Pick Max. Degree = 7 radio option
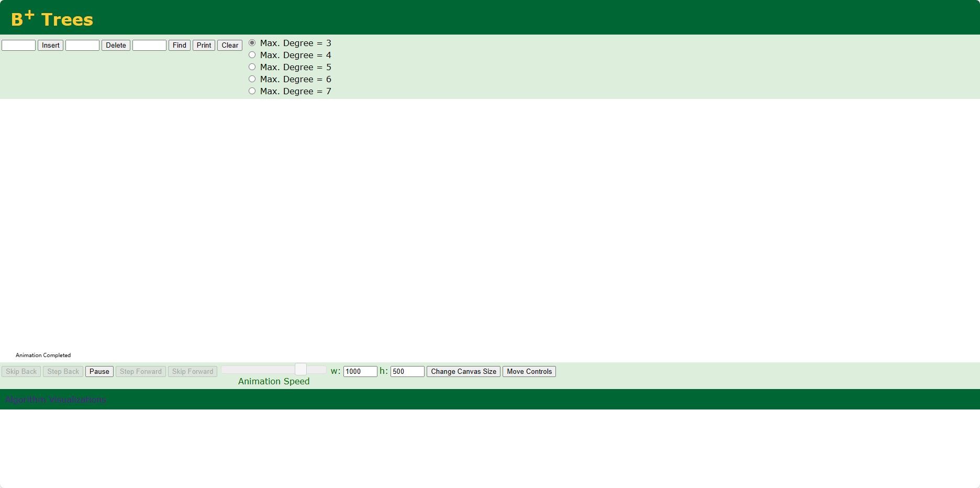 point(252,91)
